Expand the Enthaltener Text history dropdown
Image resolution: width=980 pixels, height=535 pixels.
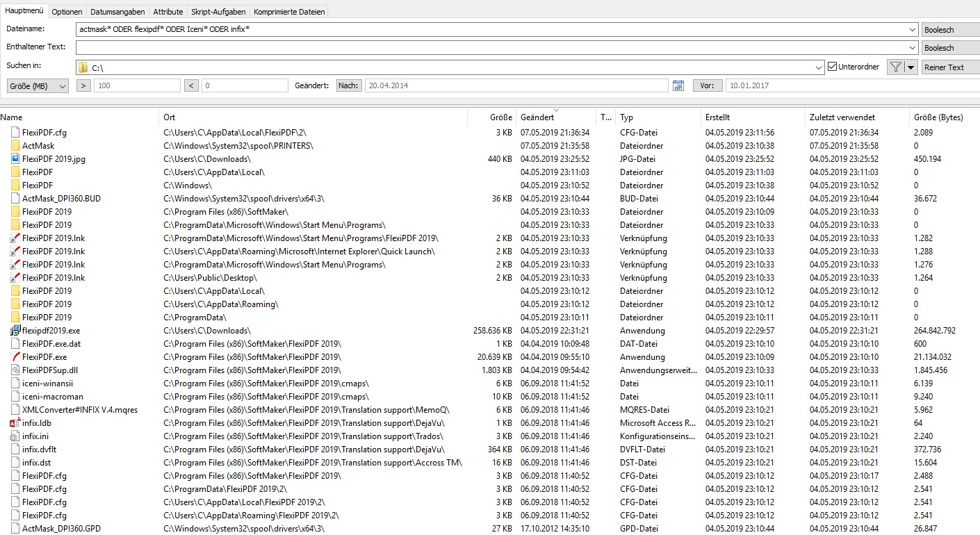click(913, 48)
